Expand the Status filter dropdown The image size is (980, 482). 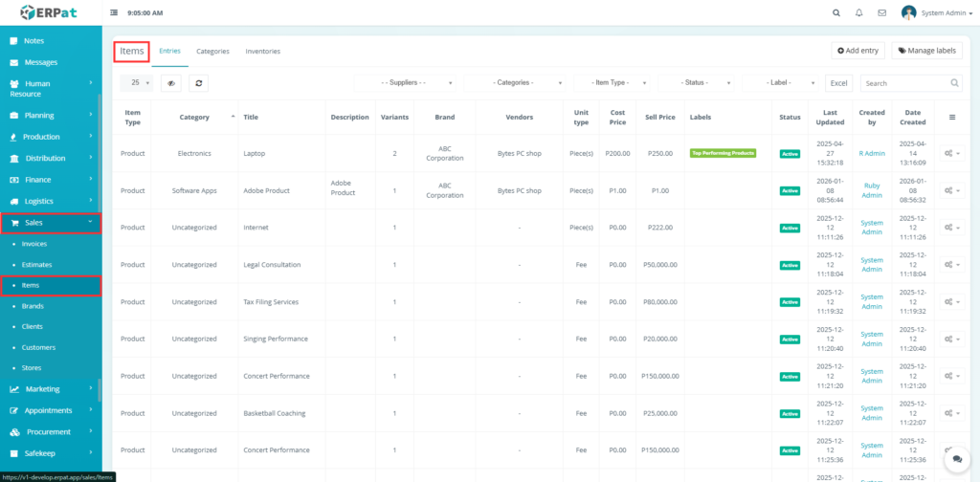pyautogui.click(x=696, y=83)
